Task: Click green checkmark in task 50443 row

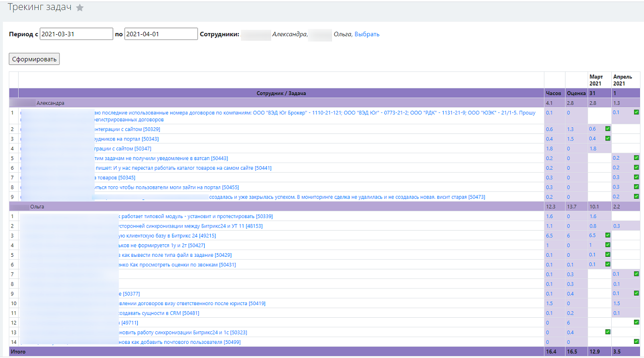Action: coord(636,158)
